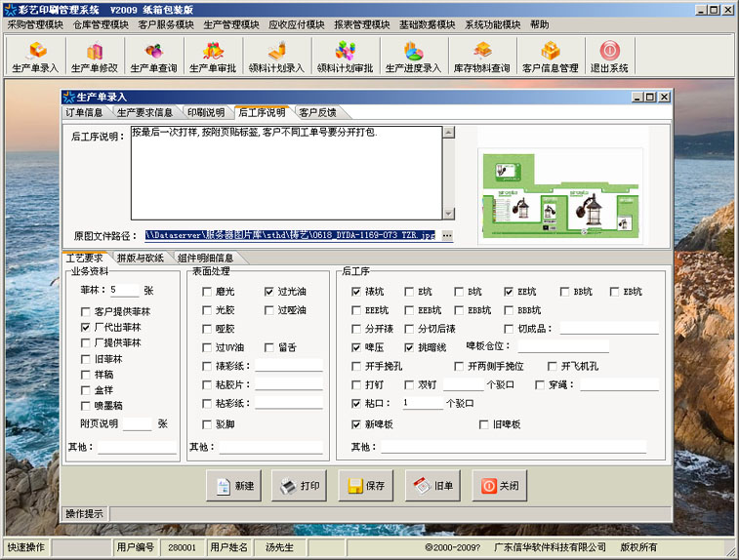This screenshot has height=560, width=739.
Task: Open the 采购管理模块 menu
Action: 35,24
